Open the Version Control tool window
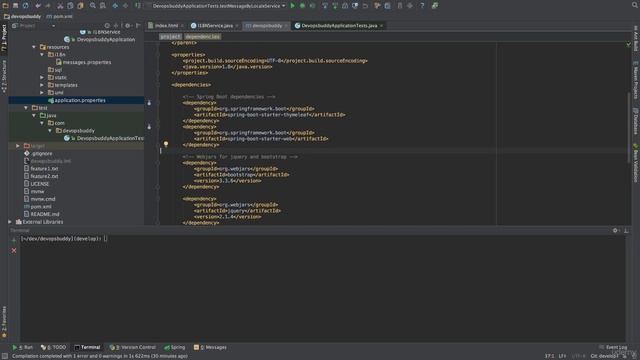 point(133,347)
